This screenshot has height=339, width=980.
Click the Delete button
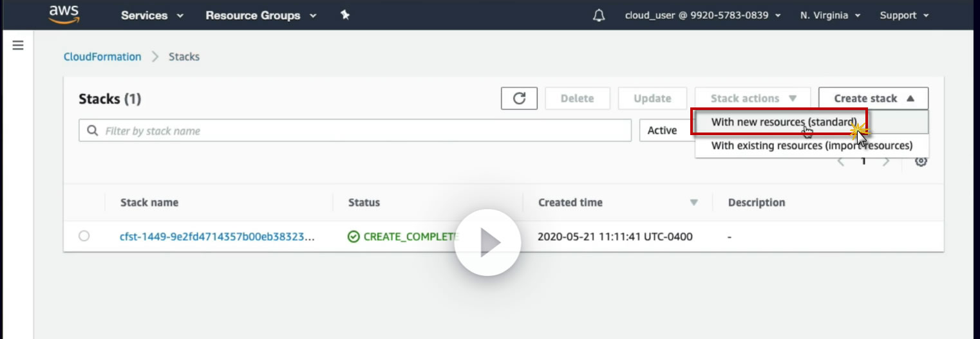pos(577,98)
